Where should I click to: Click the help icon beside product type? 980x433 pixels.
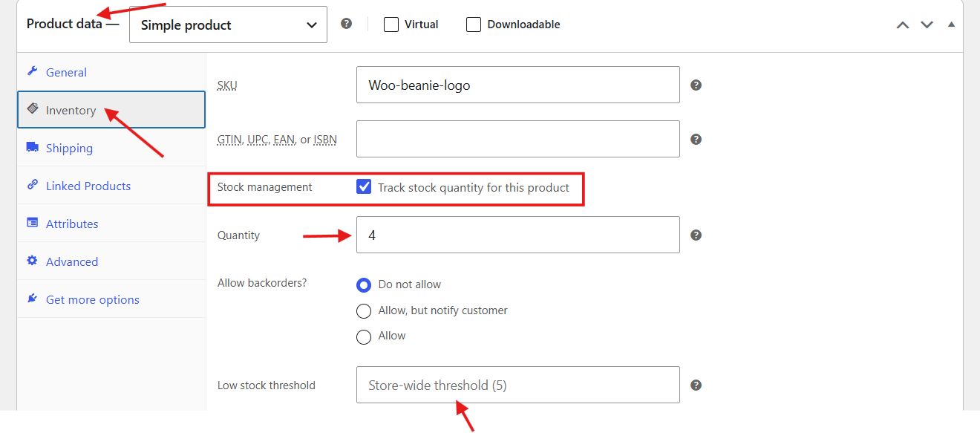click(346, 24)
